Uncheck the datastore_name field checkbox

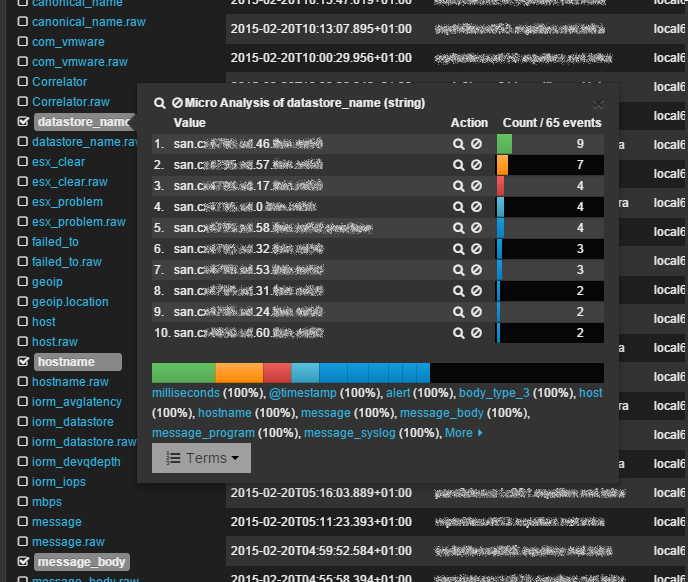[x=23, y=121]
